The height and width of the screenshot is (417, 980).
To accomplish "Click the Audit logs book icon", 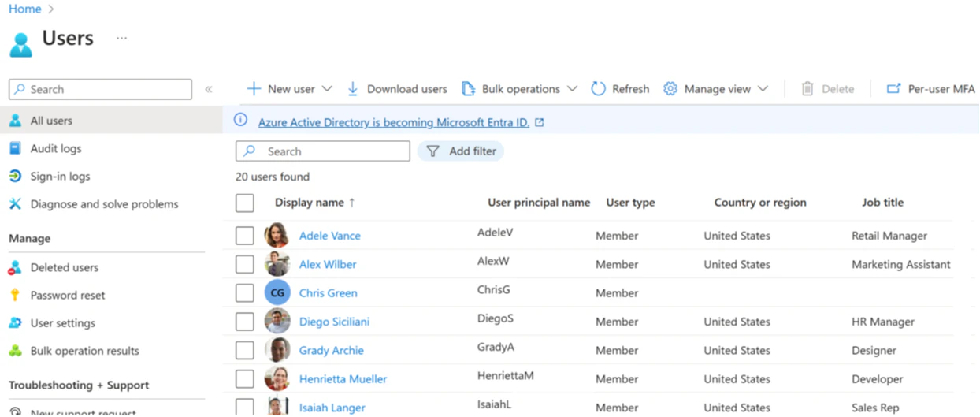I will pos(15,148).
